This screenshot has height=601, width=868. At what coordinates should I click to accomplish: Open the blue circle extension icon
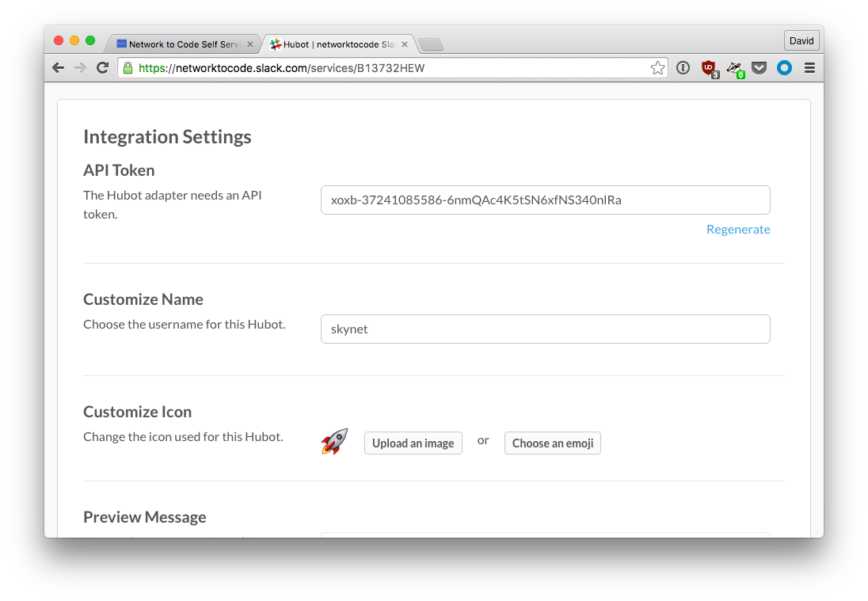coord(784,68)
